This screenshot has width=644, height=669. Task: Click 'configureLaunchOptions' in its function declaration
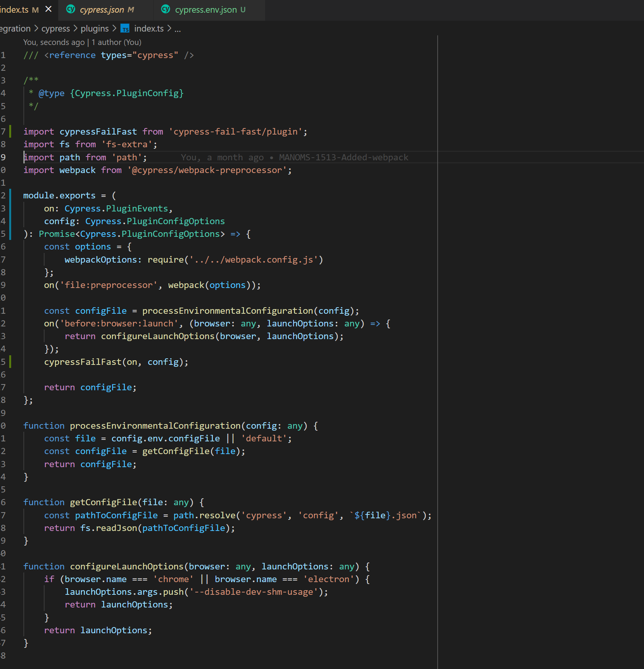(127, 567)
